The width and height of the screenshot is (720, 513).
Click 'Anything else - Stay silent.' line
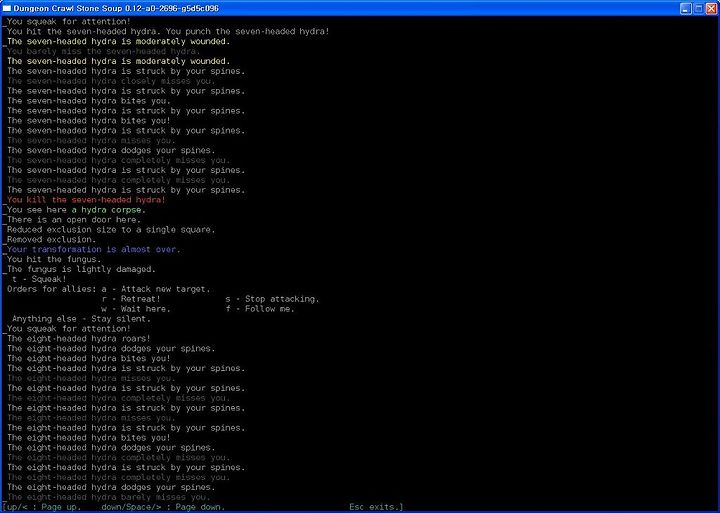(x=81, y=319)
